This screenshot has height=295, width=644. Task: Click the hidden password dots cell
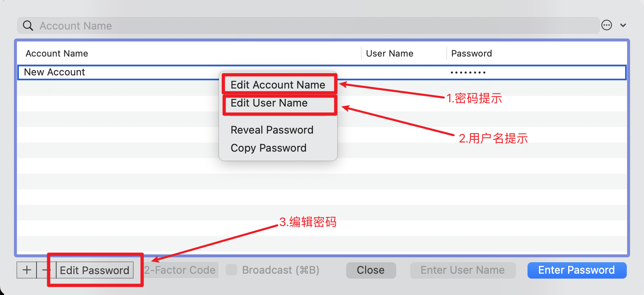(468, 73)
